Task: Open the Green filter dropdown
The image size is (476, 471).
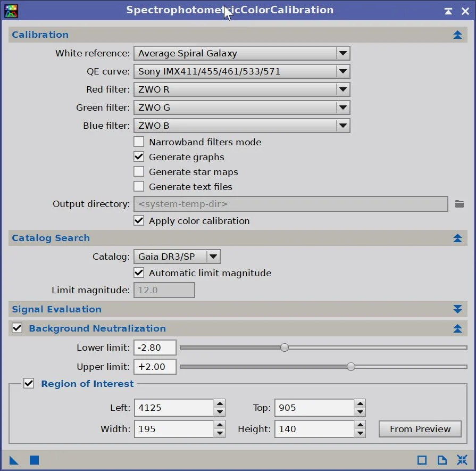Action: (242, 108)
